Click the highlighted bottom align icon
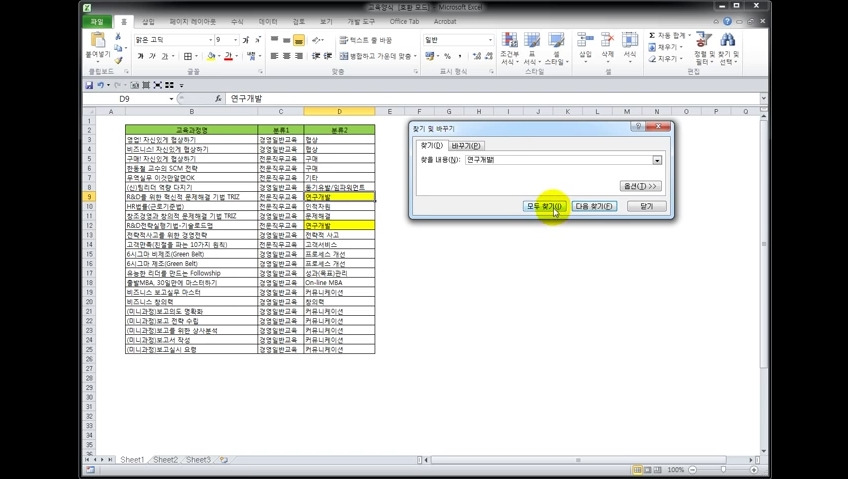 click(299, 39)
